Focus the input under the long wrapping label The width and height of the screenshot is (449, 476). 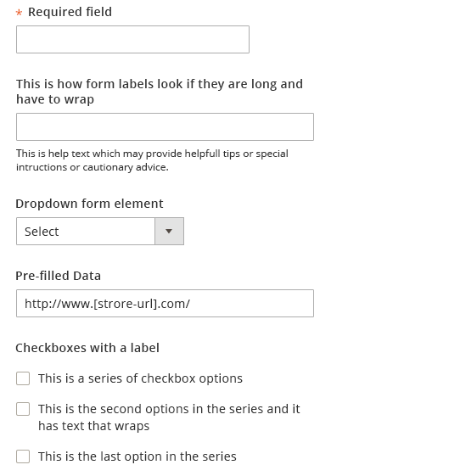pos(165,127)
